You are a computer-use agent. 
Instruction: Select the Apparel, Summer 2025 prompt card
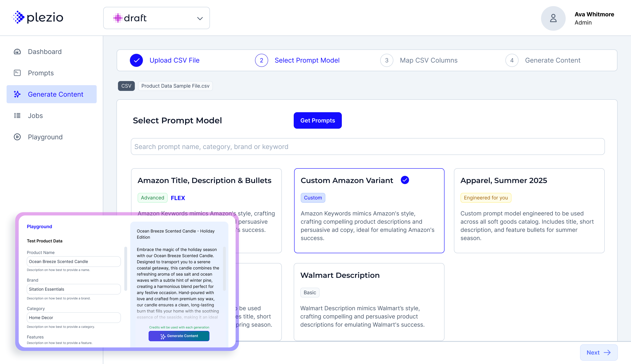point(529,211)
